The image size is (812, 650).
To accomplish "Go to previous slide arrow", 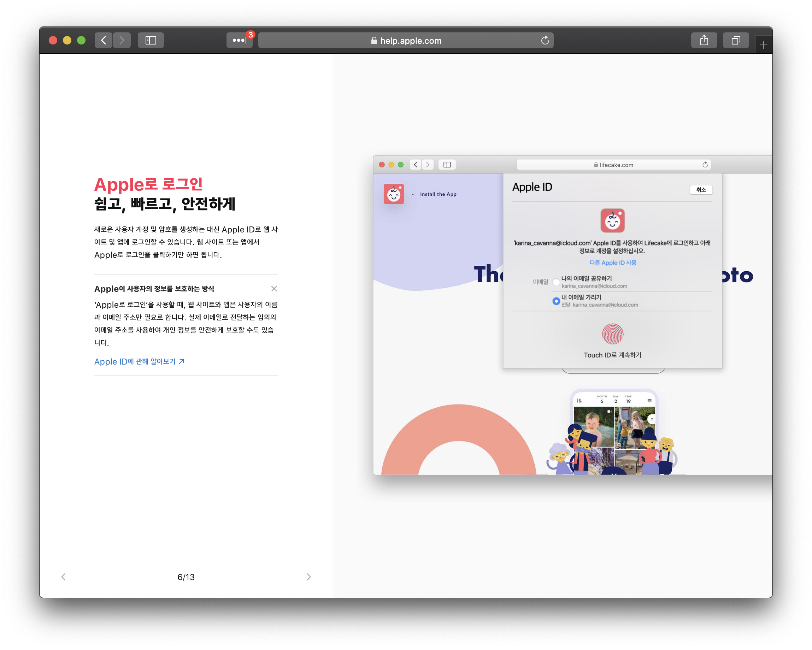I will 63,577.
